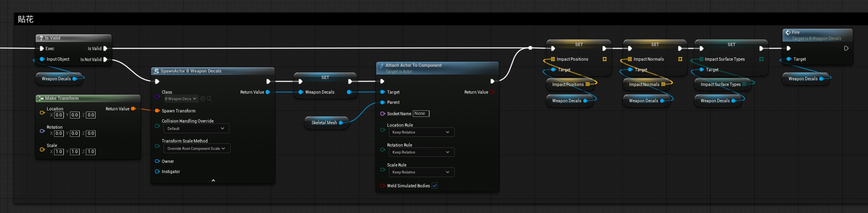Click the Is Valid node's question mark icon
Image resolution: width=868 pixels, height=213 pixels.
[41, 38]
